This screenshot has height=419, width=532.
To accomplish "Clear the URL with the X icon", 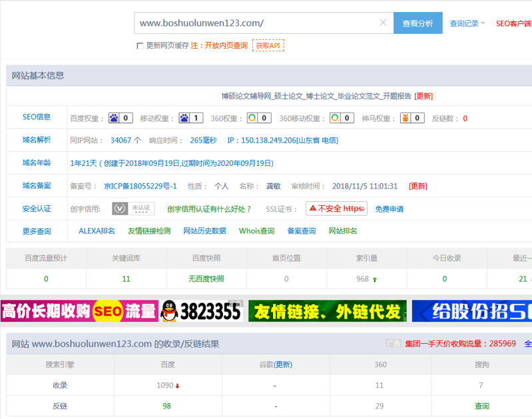I will click(x=383, y=23).
